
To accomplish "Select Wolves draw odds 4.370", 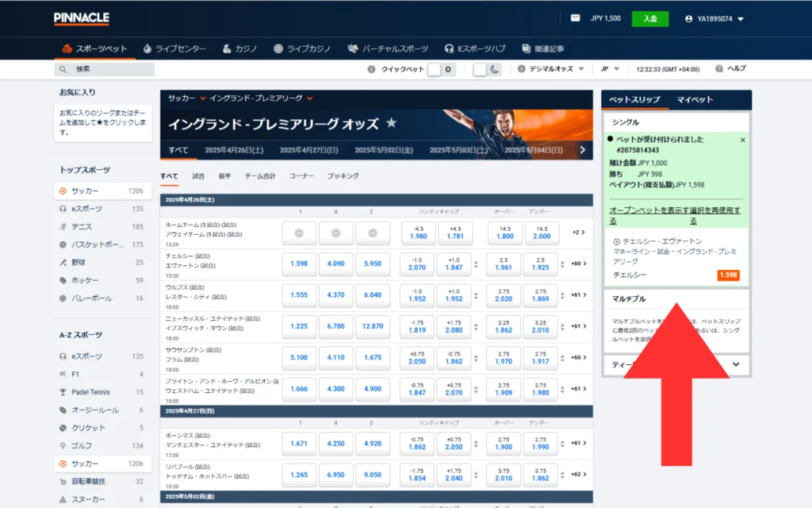I will [335, 295].
